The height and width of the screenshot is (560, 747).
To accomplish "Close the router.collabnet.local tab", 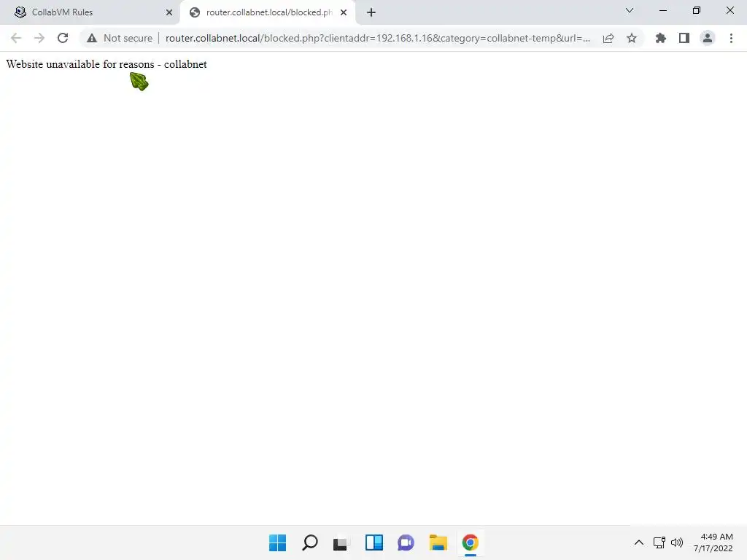I will pos(344,12).
